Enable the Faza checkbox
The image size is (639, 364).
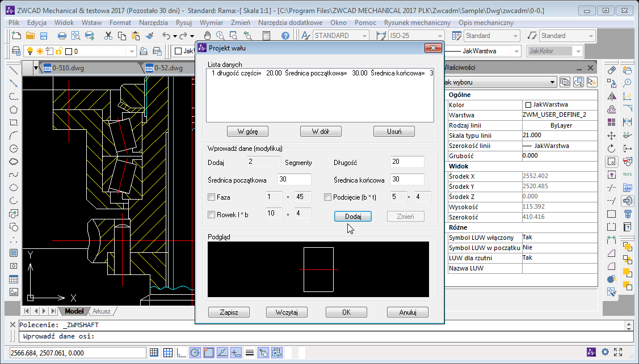(x=212, y=197)
